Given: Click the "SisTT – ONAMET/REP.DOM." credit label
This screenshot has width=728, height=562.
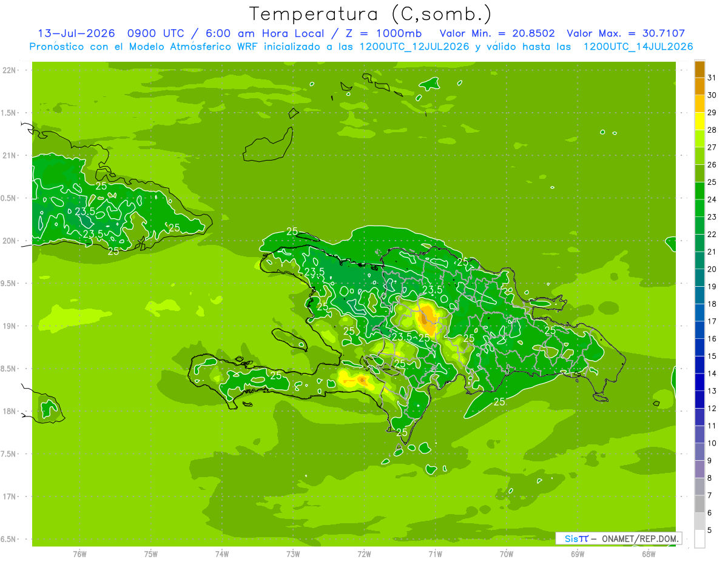Looking at the screenshot, I should tap(619, 538).
